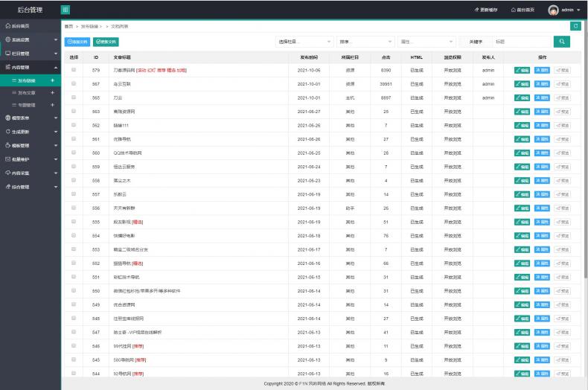Open the 属性 attribute filter dropdown
This screenshot has width=588, height=390.
tap(426, 42)
